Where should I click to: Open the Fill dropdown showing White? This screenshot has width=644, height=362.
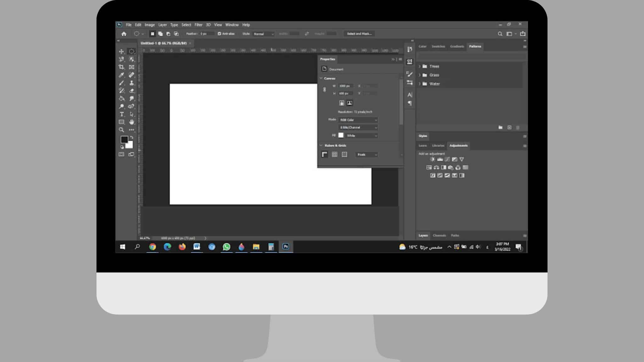(362, 135)
